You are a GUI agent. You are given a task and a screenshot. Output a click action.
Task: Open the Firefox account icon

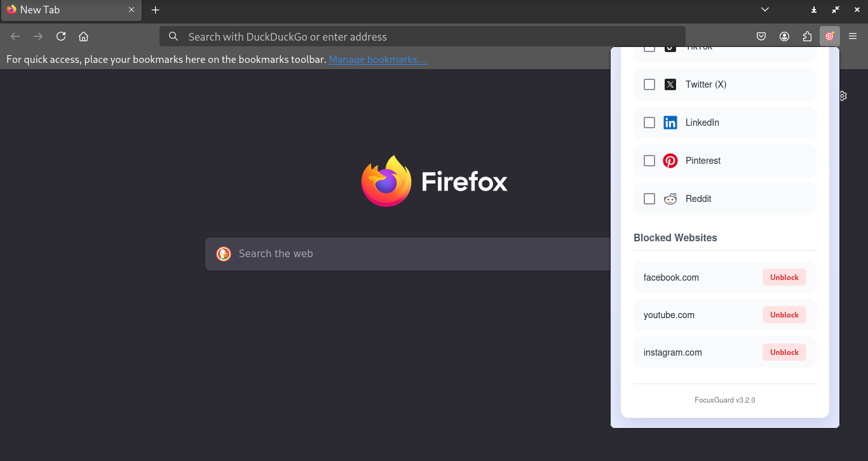coord(784,37)
